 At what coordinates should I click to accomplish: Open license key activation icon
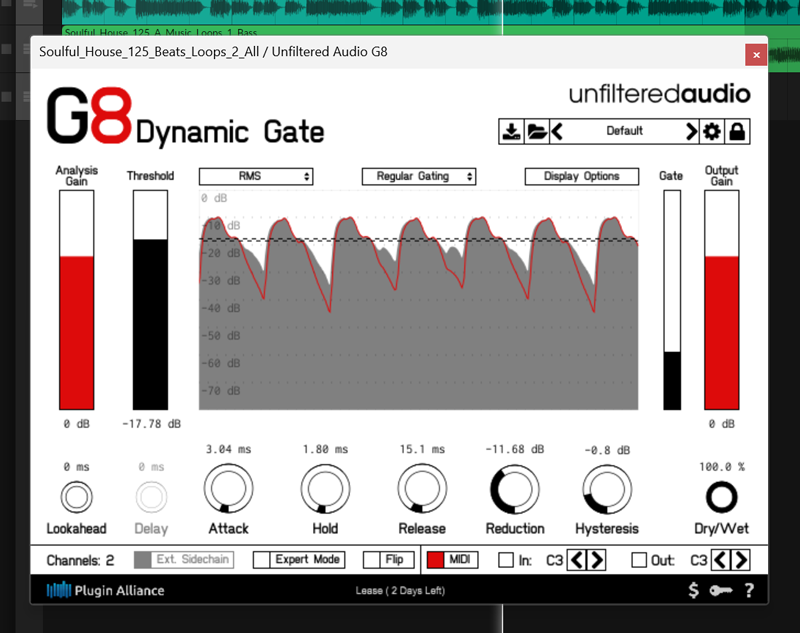(720, 590)
